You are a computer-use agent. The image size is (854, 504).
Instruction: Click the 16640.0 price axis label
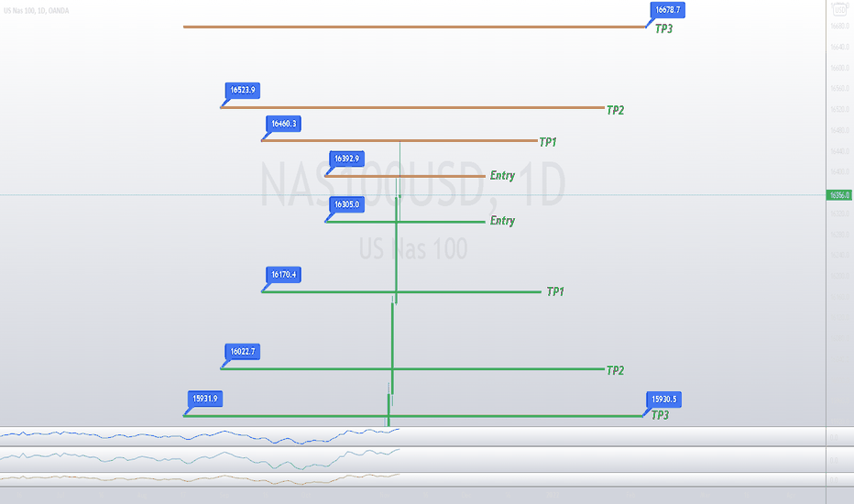pyautogui.click(x=839, y=48)
